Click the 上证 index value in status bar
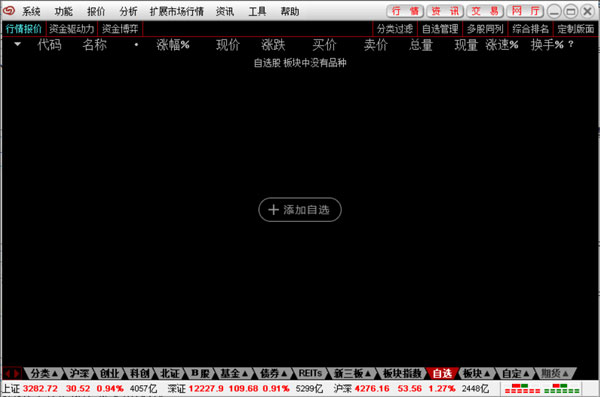 coord(40,389)
